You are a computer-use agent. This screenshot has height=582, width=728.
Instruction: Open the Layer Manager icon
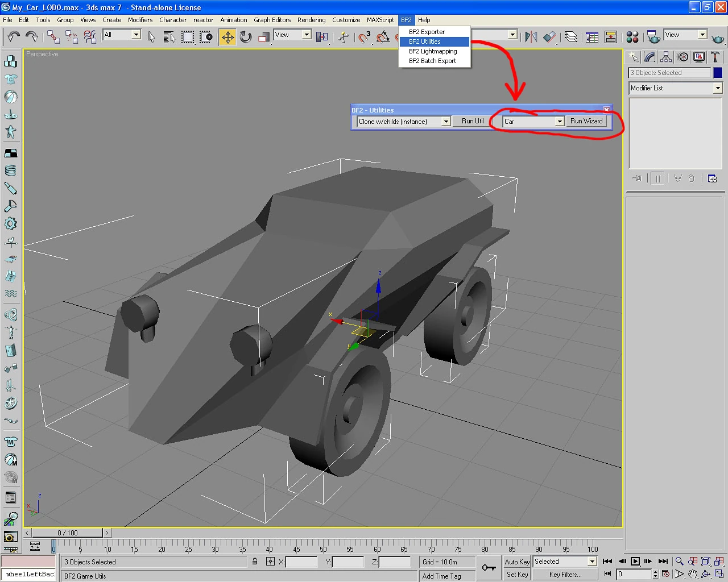click(x=571, y=38)
